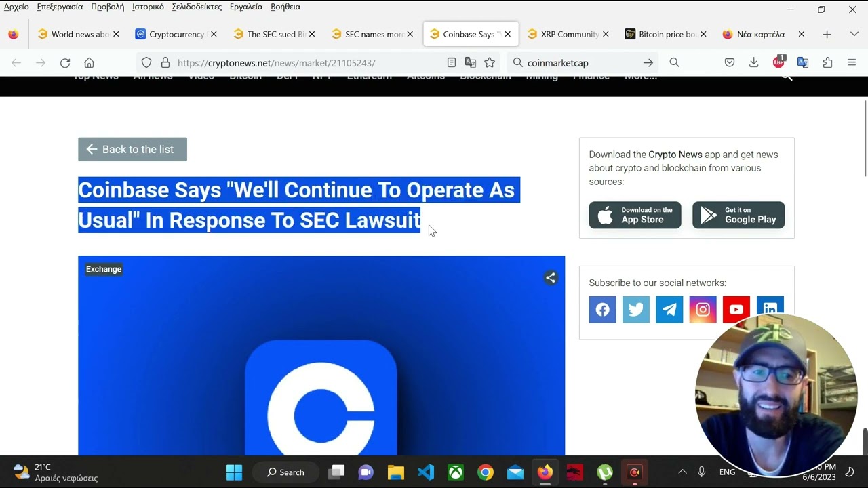Bookmark this page with the star
Image resolution: width=868 pixels, height=488 pixels.
point(490,63)
